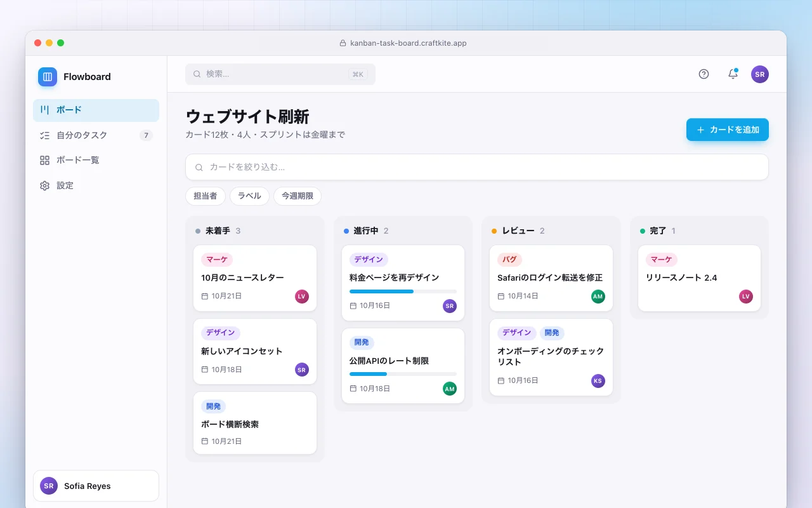This screenshot has width=812, height=508.
Task: Open the ボード sidebar menu item
Action: [96, 110]
